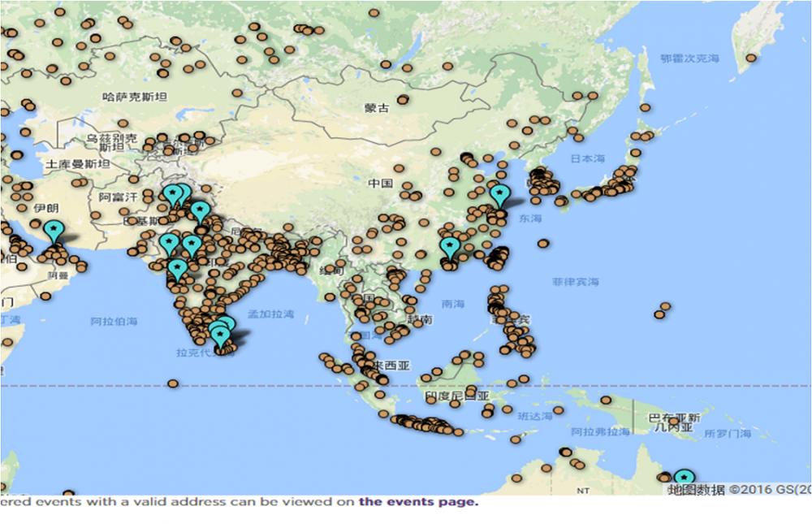
Task: Select the lone marker in sea southeast of 东海 label
Action: coord(542,244)
